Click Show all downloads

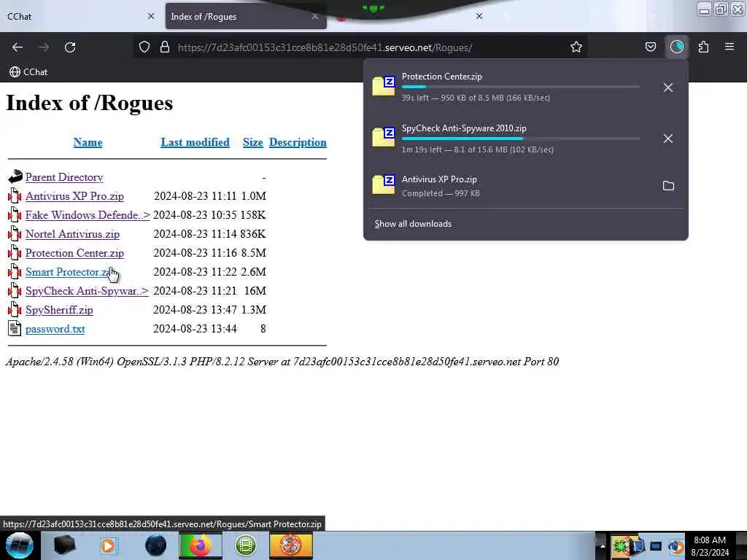click(x=413, y=224)
